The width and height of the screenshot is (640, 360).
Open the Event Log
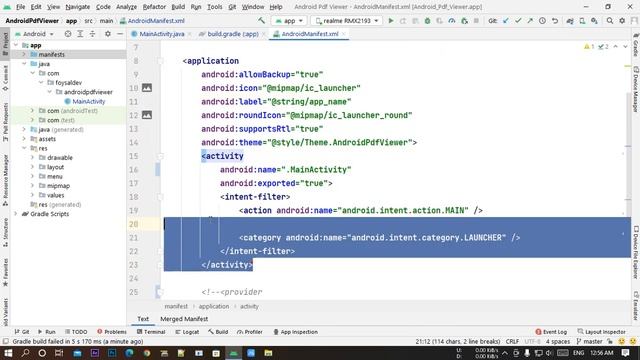tap(551, 332)
